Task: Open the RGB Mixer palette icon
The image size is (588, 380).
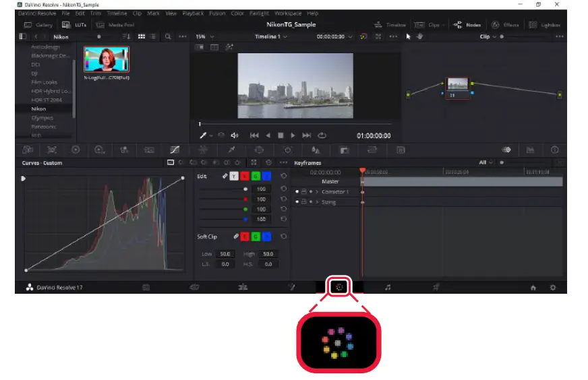Action: pyautogui.click(x=124, y=150)
